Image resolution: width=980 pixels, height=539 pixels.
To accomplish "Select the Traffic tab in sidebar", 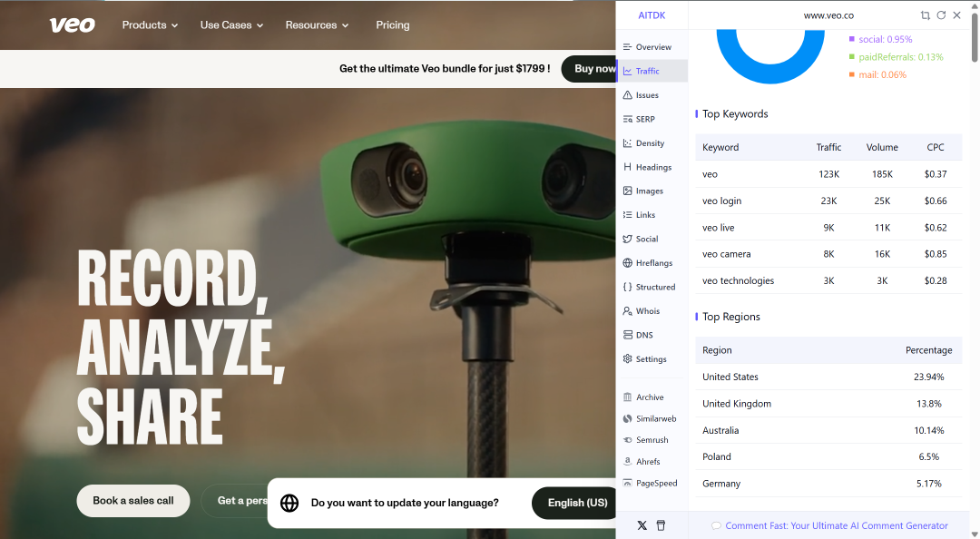I will pyautogui.click(x=652, y=72).
